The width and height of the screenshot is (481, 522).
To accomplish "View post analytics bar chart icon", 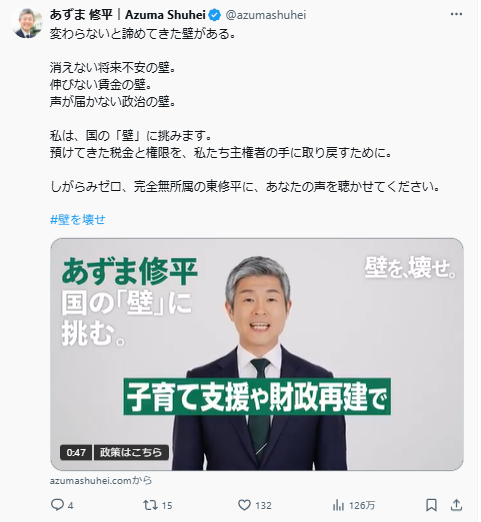I will coord(338,505).
